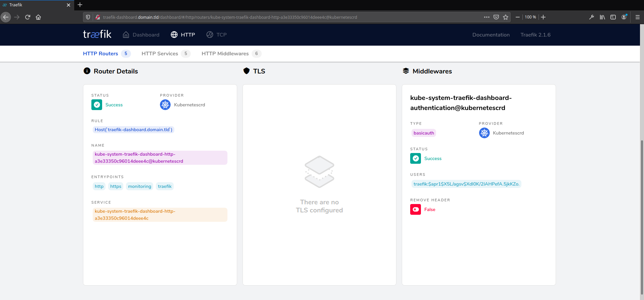Open the hamburger application menu
This screenshot has width=644, height=300.
coord(637,17)
